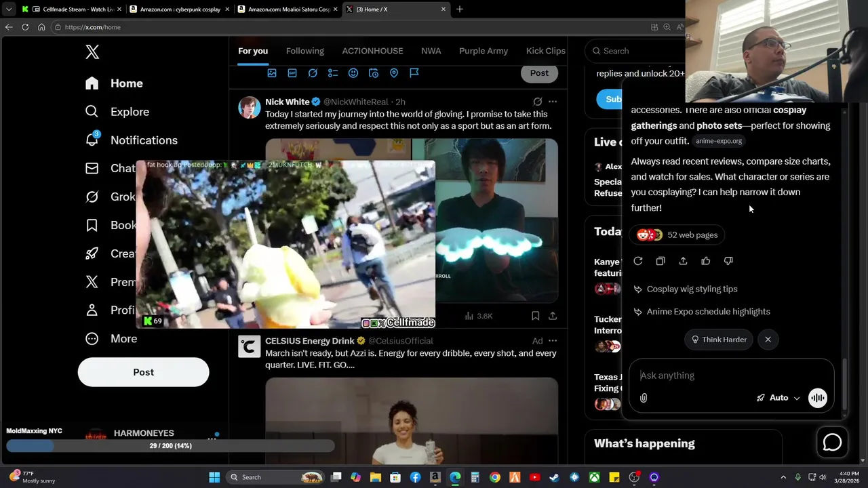Bookmark Nick White's post

click(535, 316)
